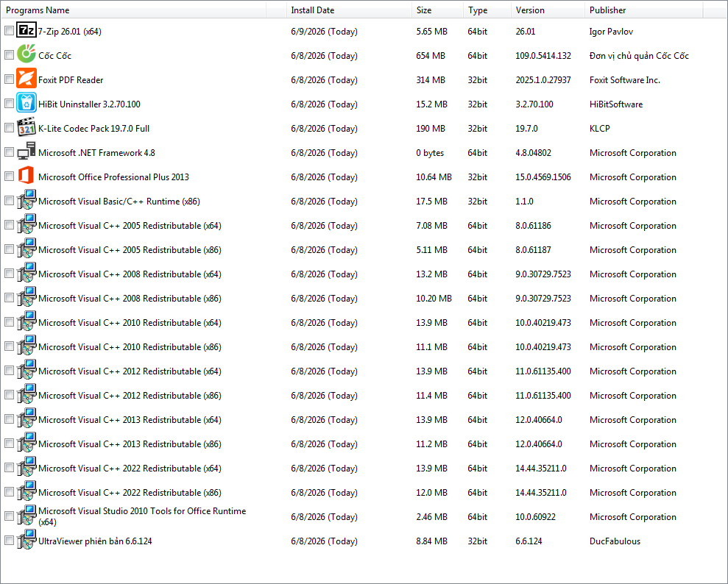Click version '10.0.60922' cell
Viewport: 728px width, 584px height.
click(x=535, y=517)
